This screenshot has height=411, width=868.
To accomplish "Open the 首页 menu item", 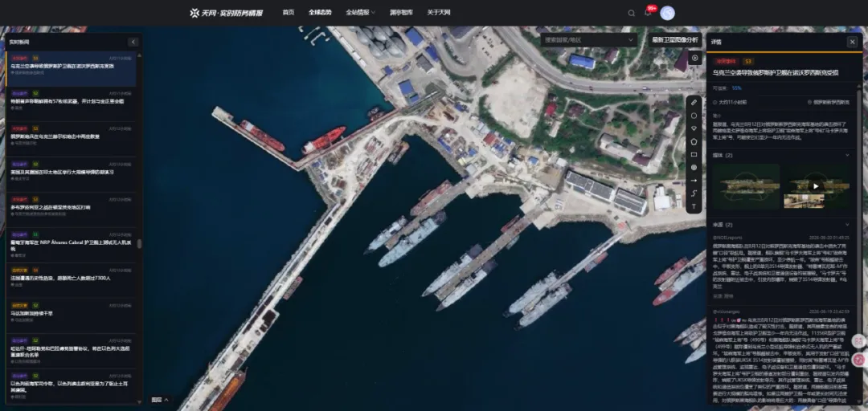I will coord(289,13).
